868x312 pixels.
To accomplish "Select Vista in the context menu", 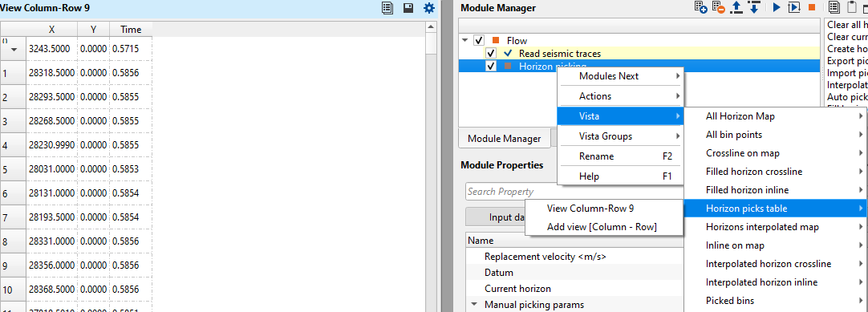I will click(x=620, y=116).
